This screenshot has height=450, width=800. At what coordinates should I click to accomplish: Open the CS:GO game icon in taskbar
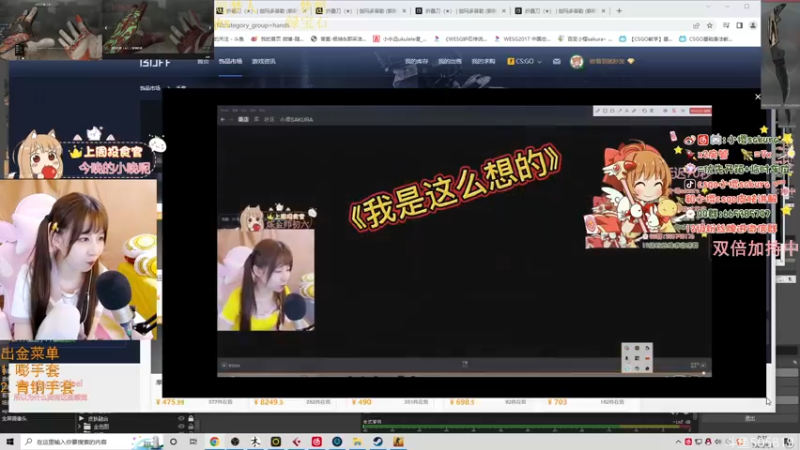point(398,441)
